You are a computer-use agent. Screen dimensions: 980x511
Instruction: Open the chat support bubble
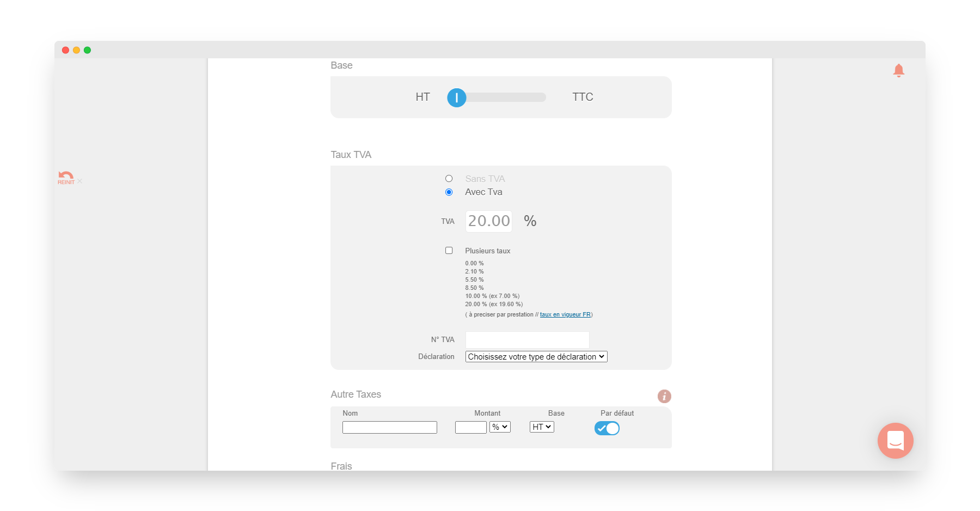(896, 441)
